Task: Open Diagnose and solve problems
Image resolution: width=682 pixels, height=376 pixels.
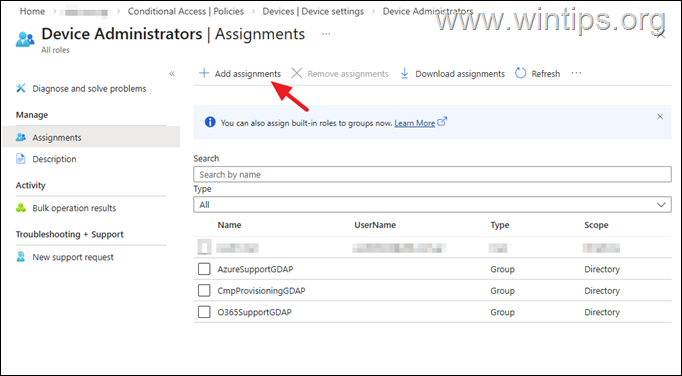Action: tap(89, 89)
